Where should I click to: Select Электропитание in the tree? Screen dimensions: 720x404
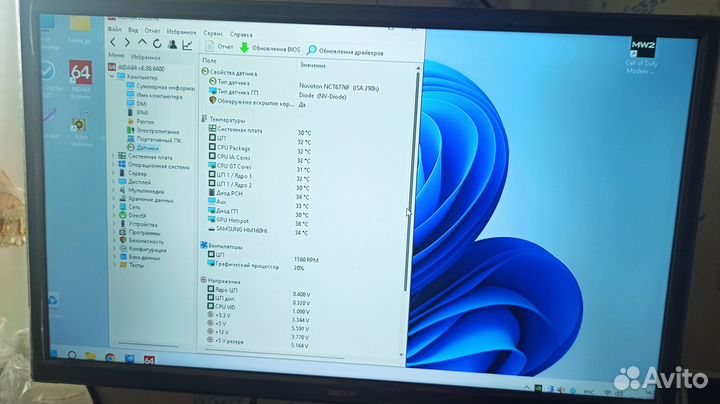click(x=158, y=131)
